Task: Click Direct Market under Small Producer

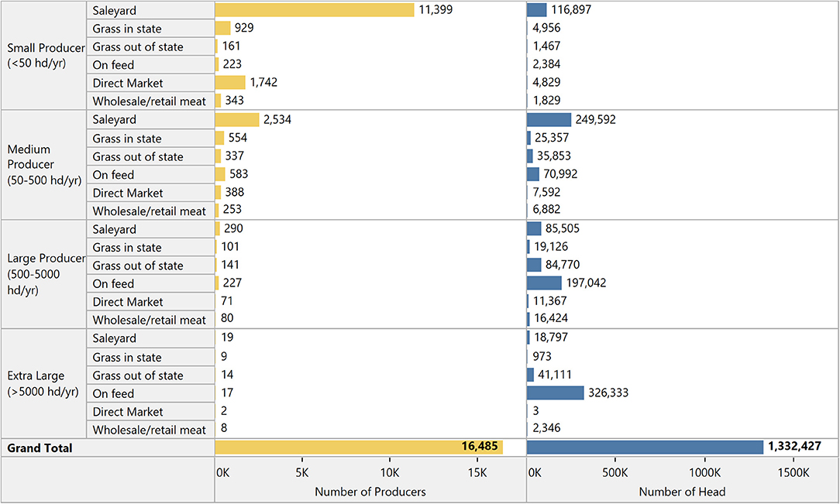Action: [128, 84]
